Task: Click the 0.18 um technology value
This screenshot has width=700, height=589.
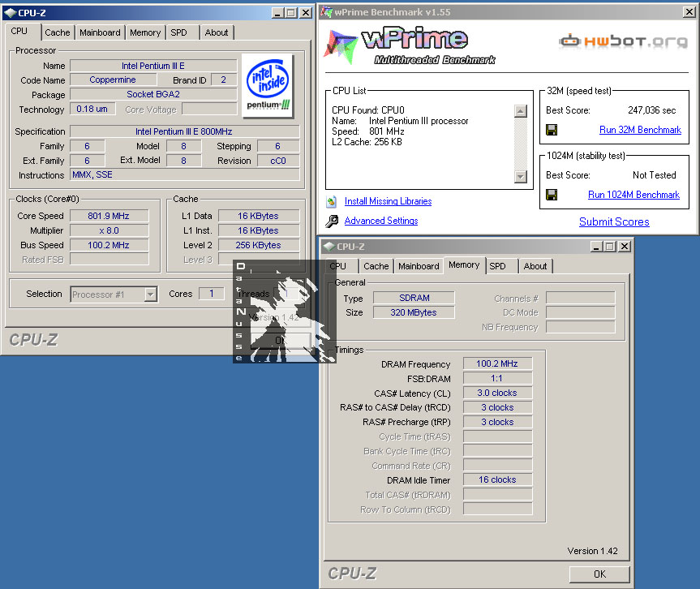Action: point(92,109)
